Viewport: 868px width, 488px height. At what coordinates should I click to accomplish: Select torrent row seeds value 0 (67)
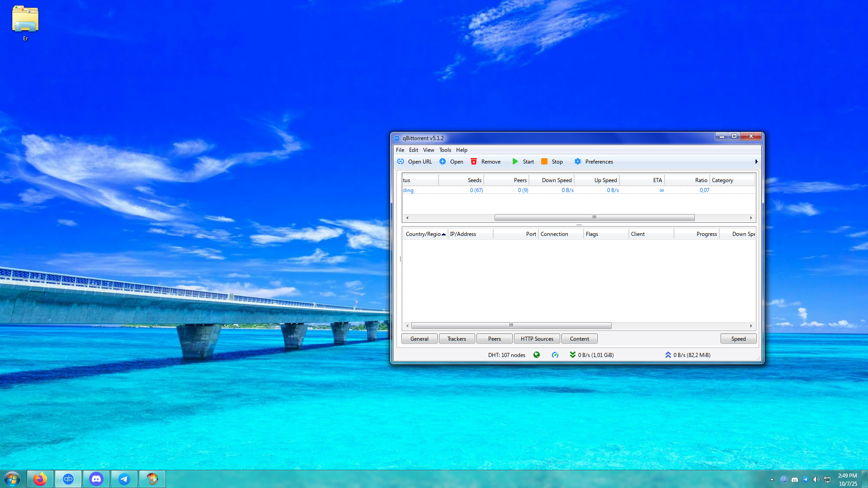pyautogui.click(x=476, y=190)
